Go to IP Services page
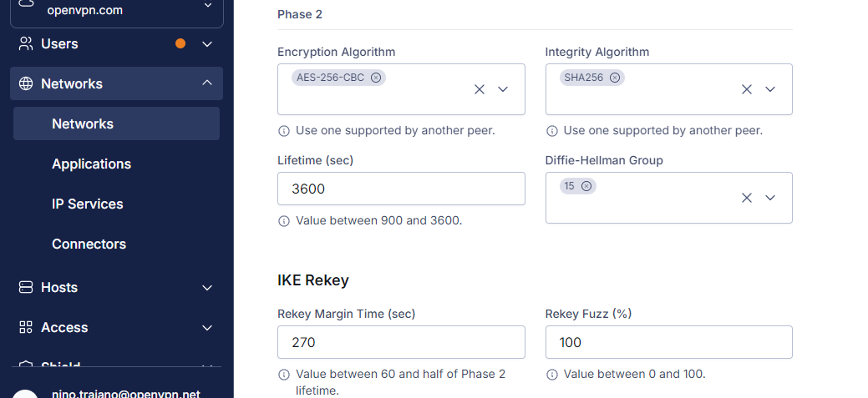The image size is (868, 398). click(88, 204)
